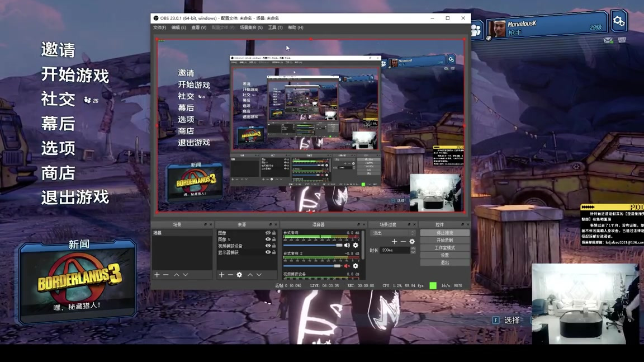This screenshot has width=644, height=362.
Task: Click 开始录制 to start recording
Action: coord(444,240)
